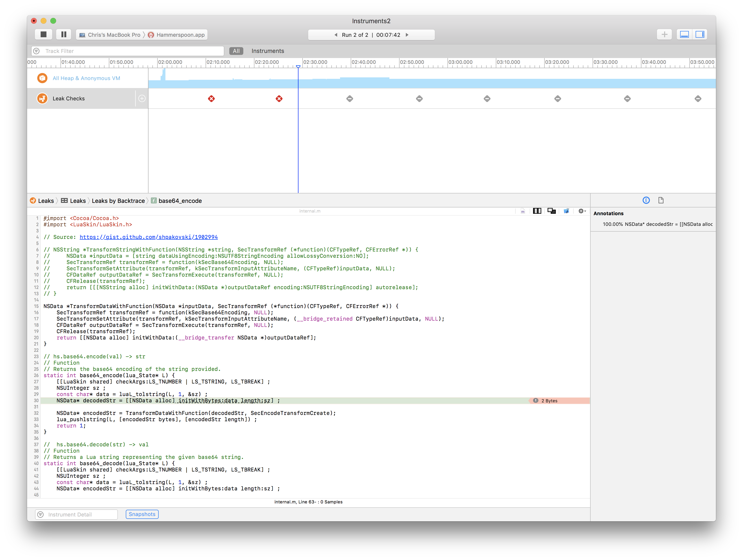
Task: Show the file inspector document icon
Action: tap(661, 200)
